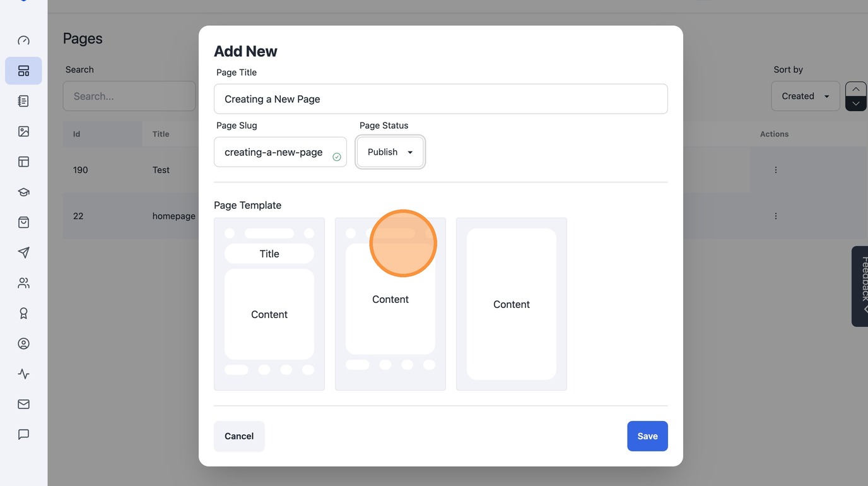Open the store shopping bag icon
868x486 pixels.
pyautogui.click(x=23, y=222)
